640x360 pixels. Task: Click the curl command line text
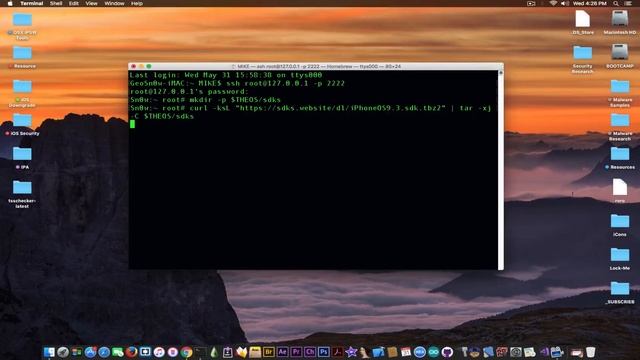tap(311, 112)
